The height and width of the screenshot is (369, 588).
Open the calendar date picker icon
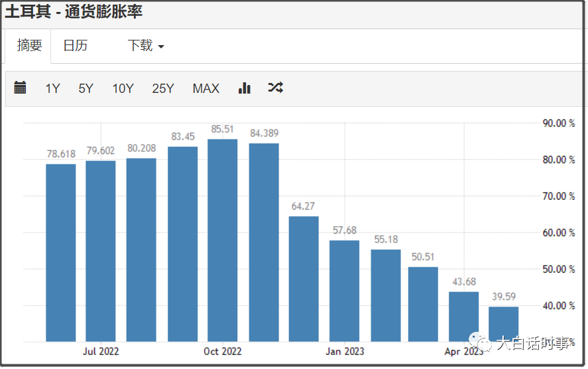tap(20, 88)
